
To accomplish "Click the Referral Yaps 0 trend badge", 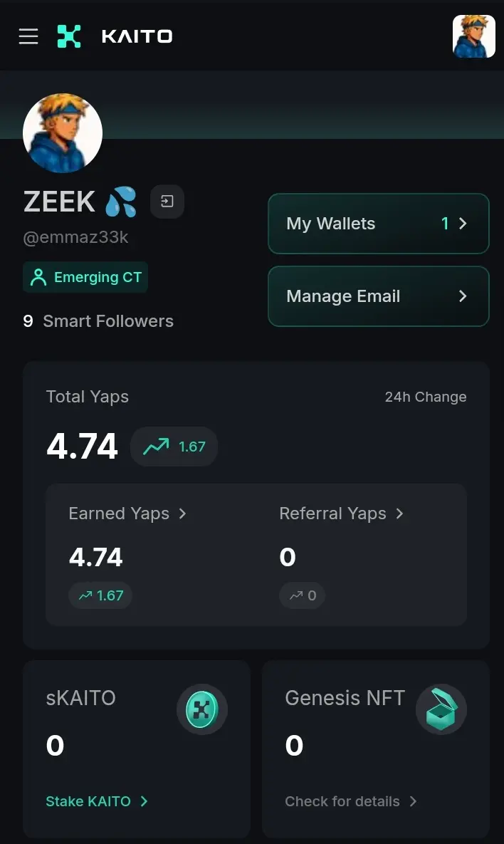I will [x=303, y=595].
